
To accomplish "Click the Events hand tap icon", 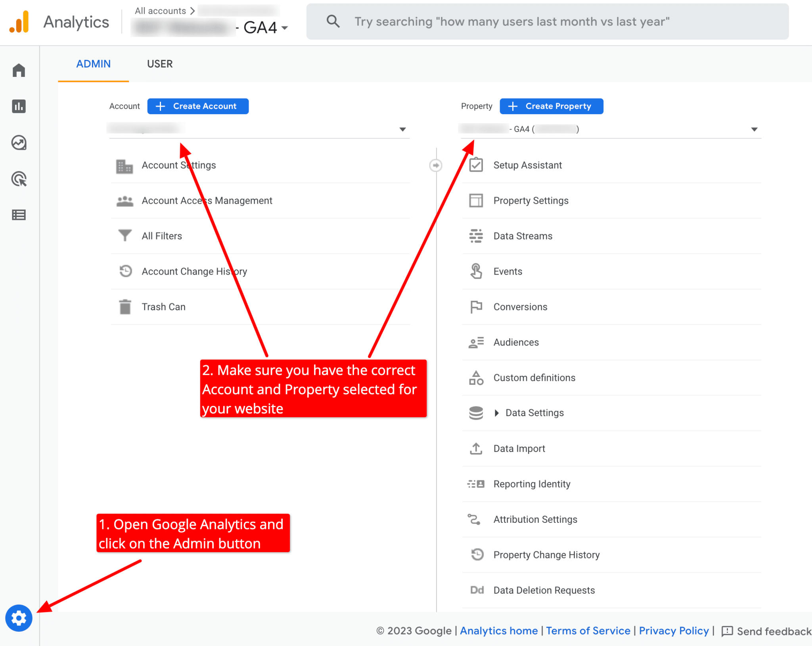I will pos(476,271).
